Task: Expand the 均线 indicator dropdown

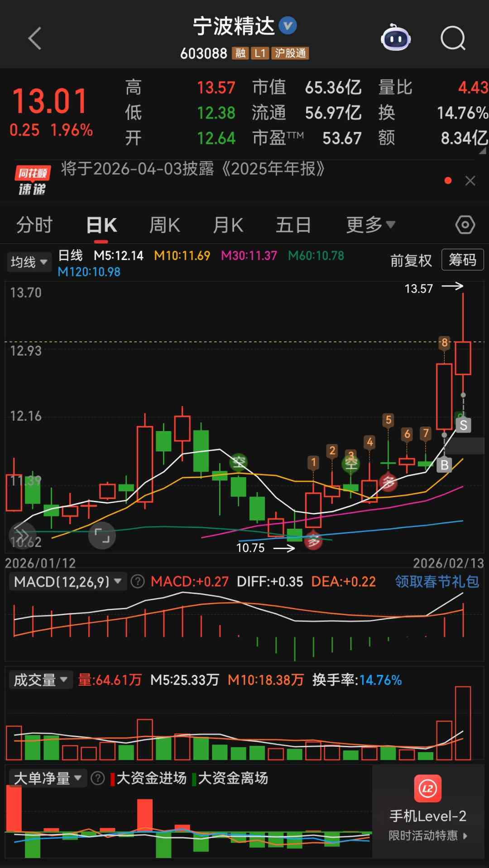Action: click(29, 262)
